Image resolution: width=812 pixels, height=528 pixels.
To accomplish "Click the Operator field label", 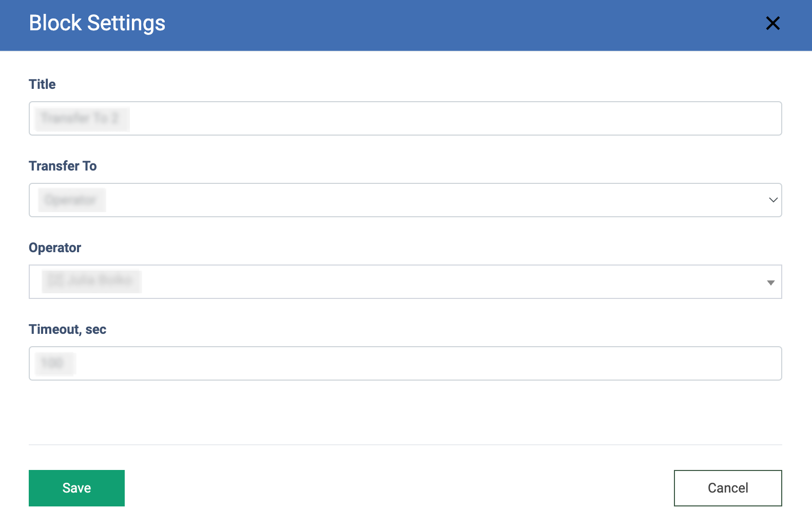I will (55, 248).
